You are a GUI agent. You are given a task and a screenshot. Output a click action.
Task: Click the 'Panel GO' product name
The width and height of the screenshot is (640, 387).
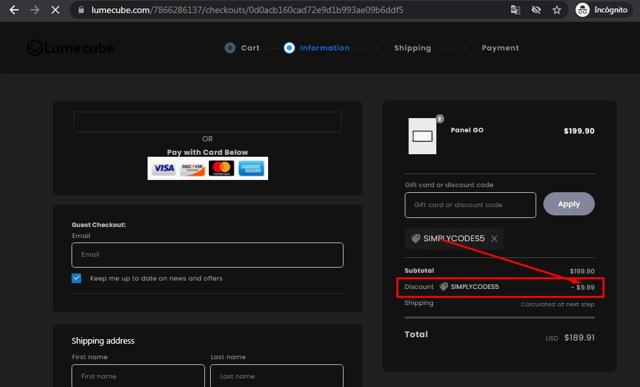tap(467, 130)
